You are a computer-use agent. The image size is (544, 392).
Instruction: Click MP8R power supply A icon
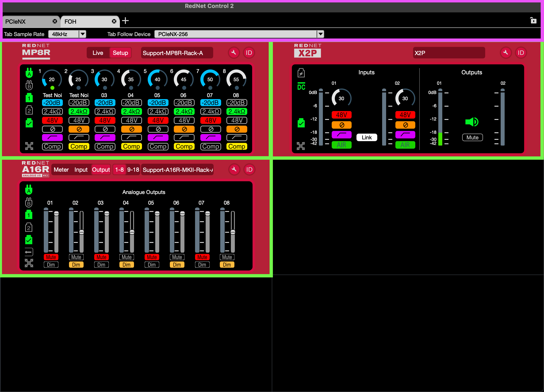click(29, 73)
